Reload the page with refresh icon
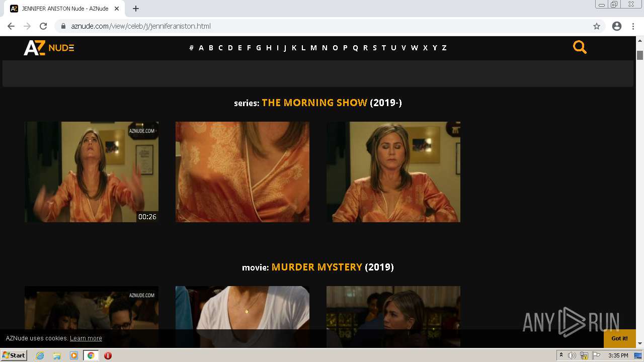This screenshot has width=644, height=362. click(x=43, y=26)
